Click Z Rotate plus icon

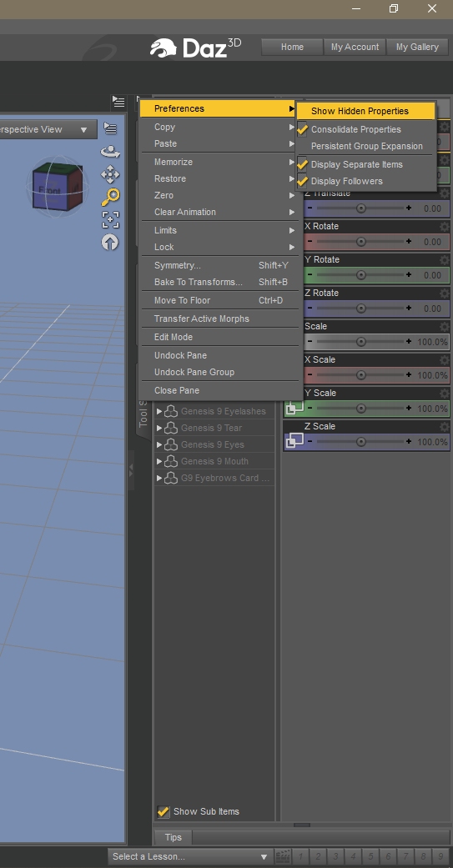409,308
